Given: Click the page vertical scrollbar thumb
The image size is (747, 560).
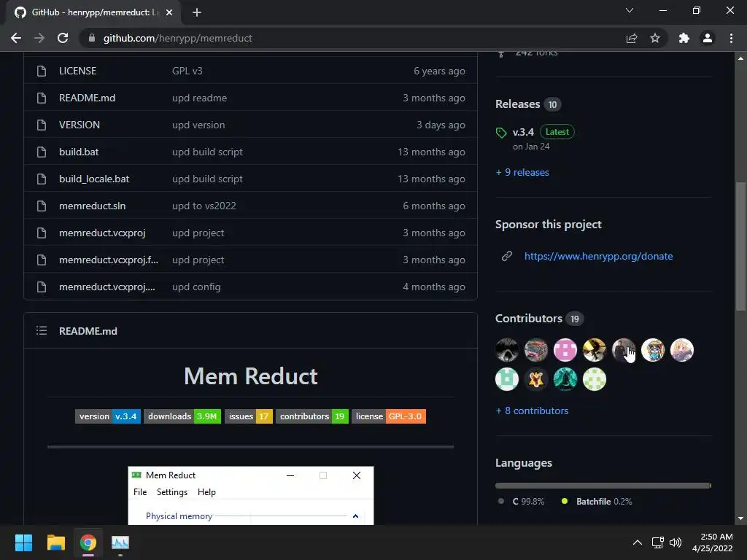Looking at the screenshot, I should pyautogui.click(x=740, y=246).
